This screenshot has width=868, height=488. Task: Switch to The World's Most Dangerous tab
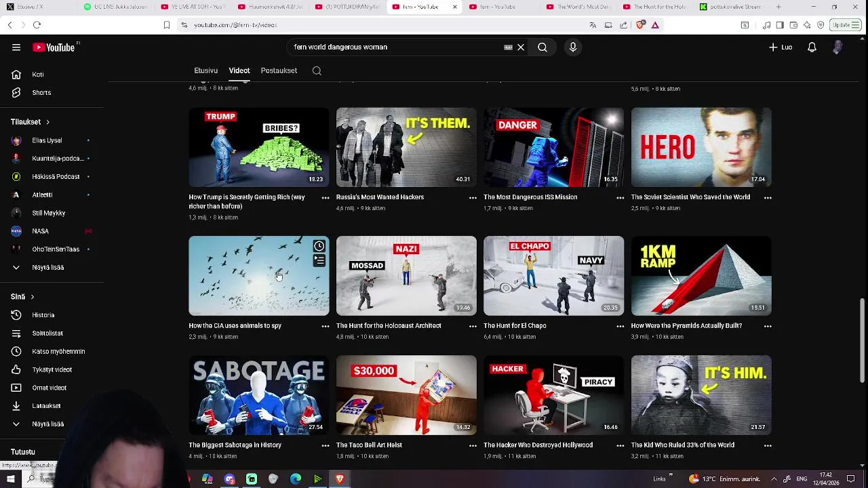[x=578, y=7]
